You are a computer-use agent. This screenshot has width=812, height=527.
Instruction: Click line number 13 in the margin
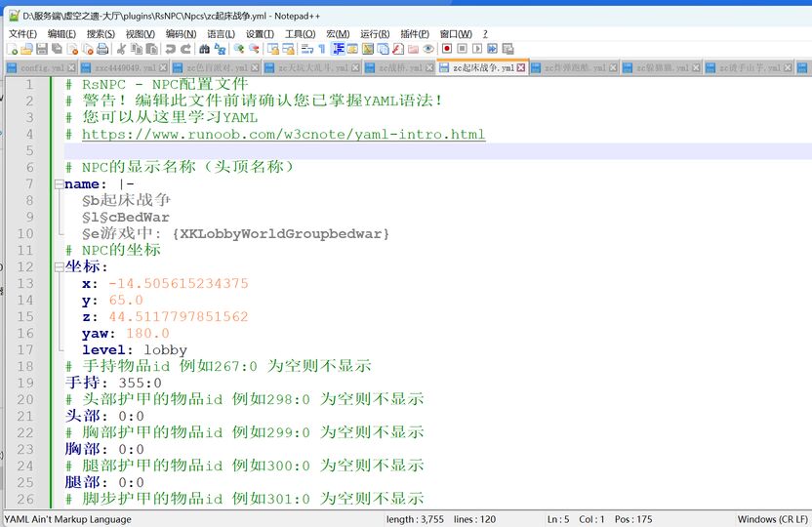coord(24,284)
